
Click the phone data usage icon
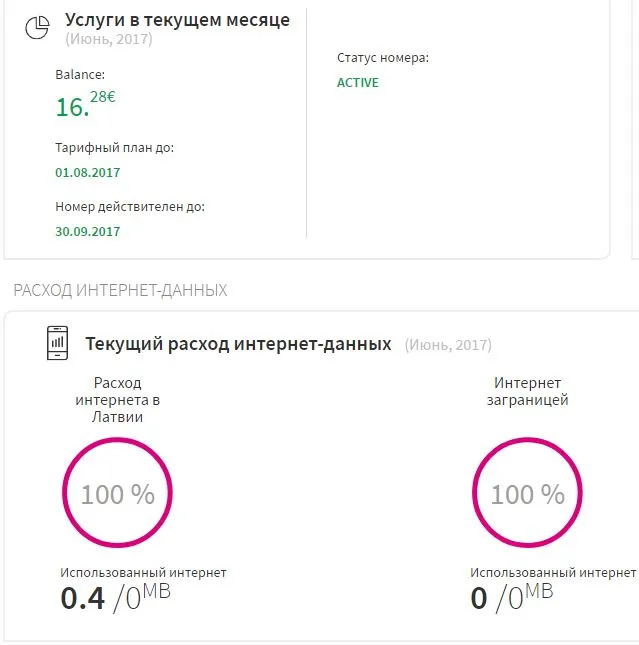click(x=58, y=343)
